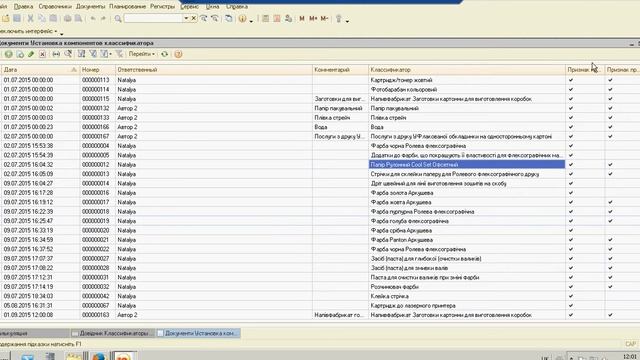The width and height of the screenshot is (640, 360).
Task: Click the Save icon in main toolbar
Action: coord(17,18)
